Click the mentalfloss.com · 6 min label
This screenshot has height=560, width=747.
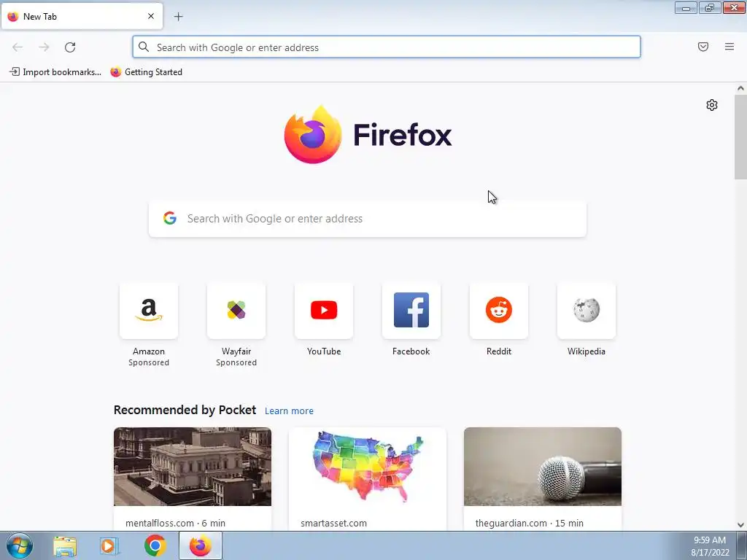(175, 523)
